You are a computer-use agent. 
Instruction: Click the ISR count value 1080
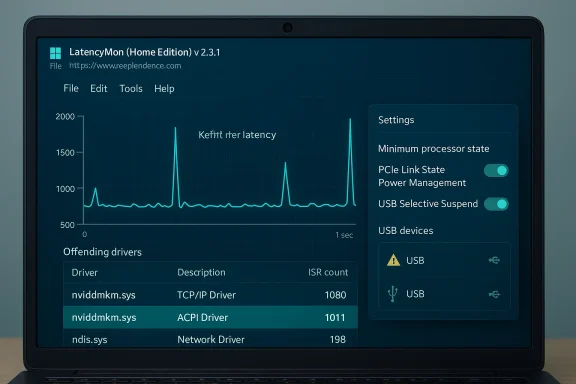[335, 295]
